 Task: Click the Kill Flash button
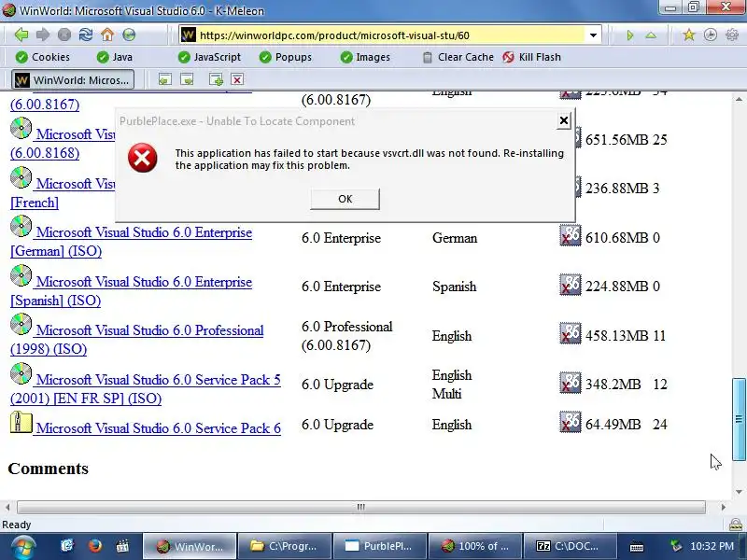pyautogui.click(x=531, y=57)
